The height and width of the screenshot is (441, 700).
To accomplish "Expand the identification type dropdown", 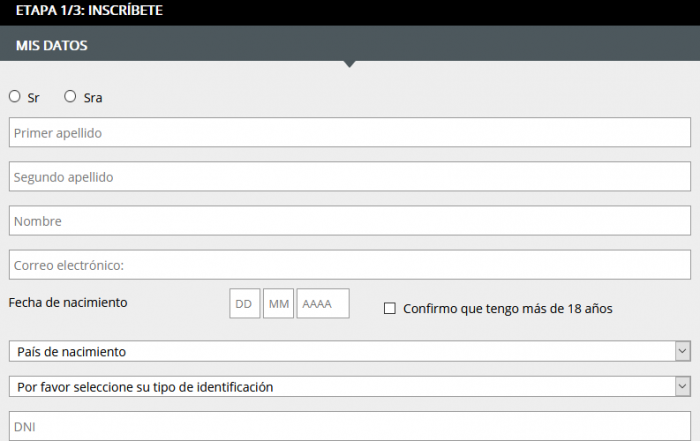I will point(350,387).
